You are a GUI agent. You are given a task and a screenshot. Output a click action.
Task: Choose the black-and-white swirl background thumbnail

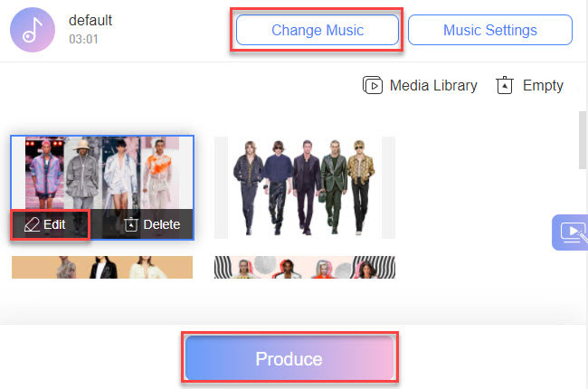click(x=304, y=267)
